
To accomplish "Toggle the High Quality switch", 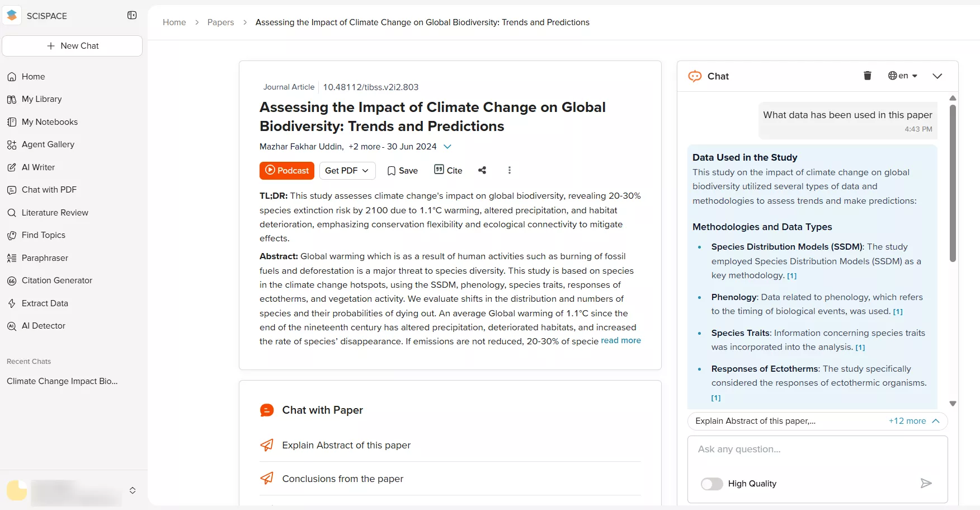I will [x=712, y=484].
